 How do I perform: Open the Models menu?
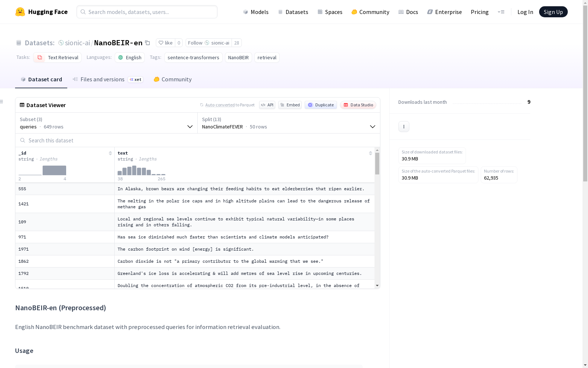[256, 12]
